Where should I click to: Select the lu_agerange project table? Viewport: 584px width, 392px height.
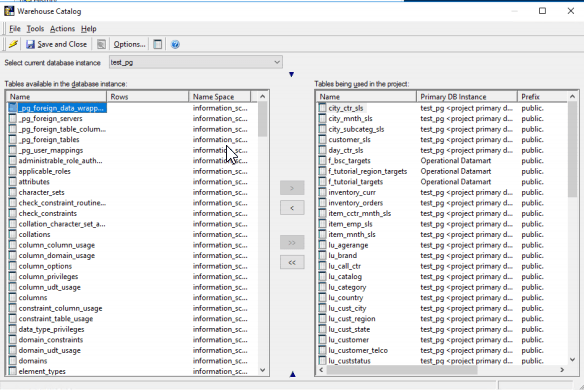[348, 245]
